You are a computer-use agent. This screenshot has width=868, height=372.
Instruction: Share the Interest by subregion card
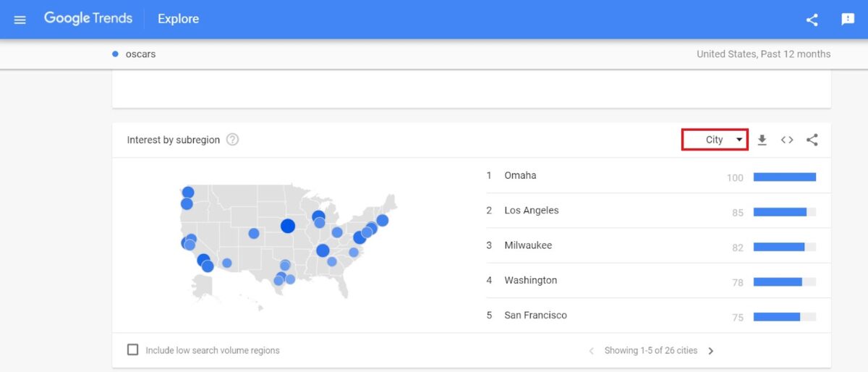click(x=812, y=140)
